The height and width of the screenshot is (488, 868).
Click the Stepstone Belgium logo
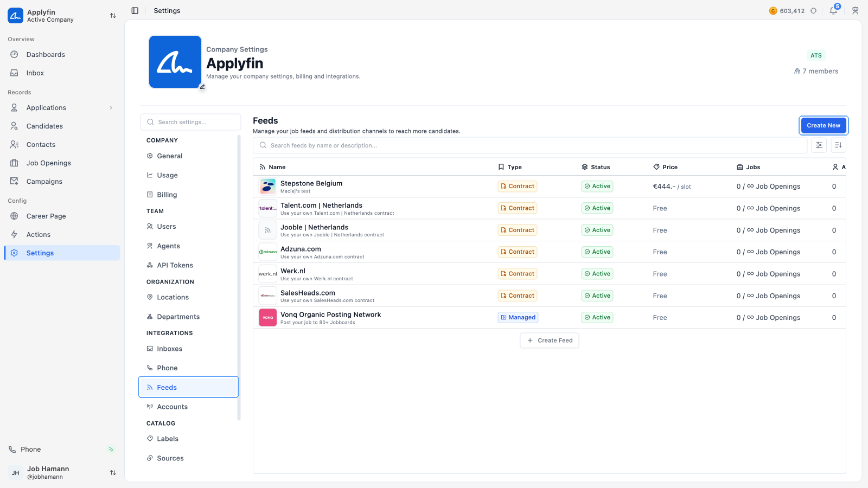pos(268,187)
